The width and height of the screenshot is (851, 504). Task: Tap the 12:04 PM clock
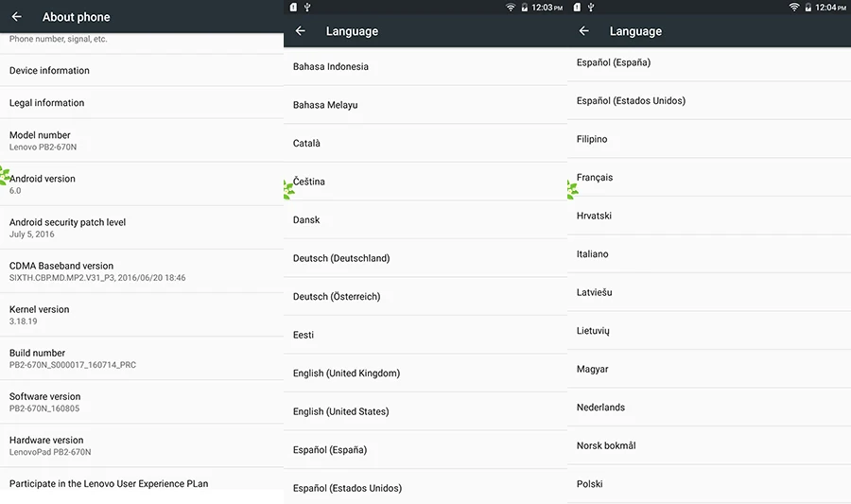831,8
